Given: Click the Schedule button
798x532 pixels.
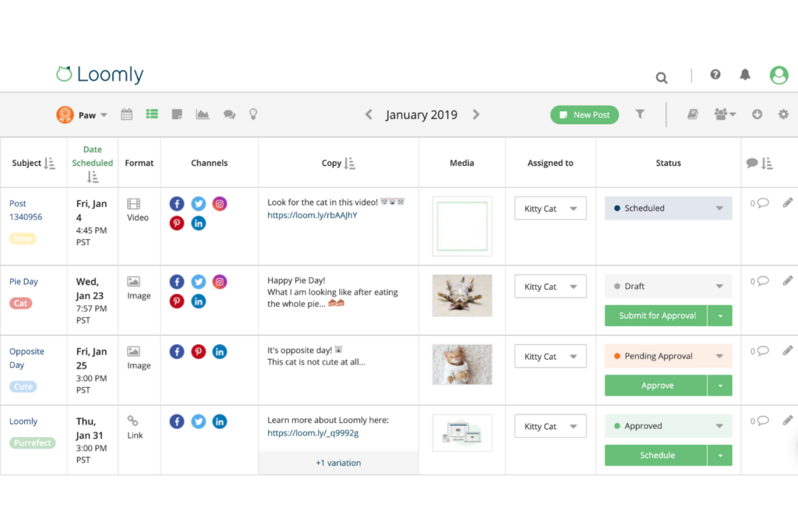Looking at the screenshot, I should pos(656,455).
